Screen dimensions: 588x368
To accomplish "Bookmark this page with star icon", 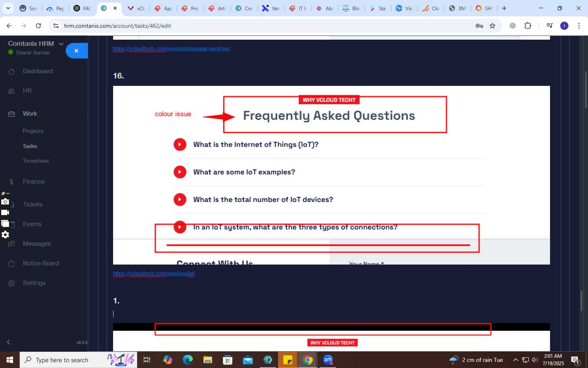I will click(492, 26).
